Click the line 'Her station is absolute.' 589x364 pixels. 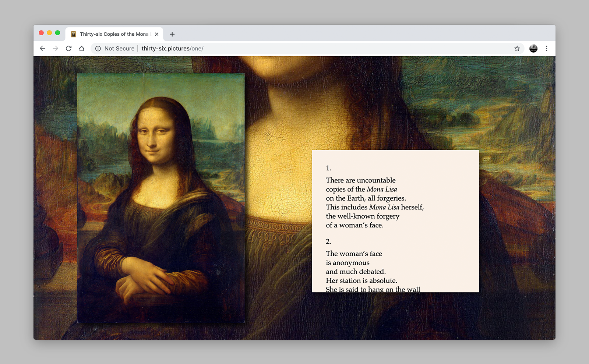[361, 280]
